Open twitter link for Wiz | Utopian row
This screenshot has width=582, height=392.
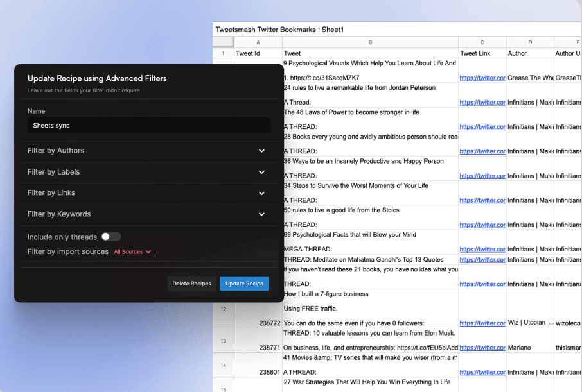pyautogui.click(x=482, y=323)
